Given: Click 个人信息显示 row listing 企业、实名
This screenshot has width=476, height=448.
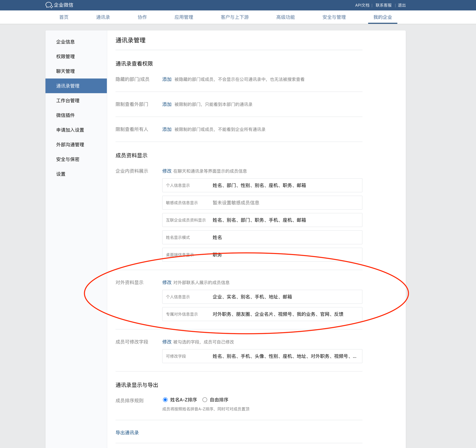Looking at the screenshot, I should [262, 297].
